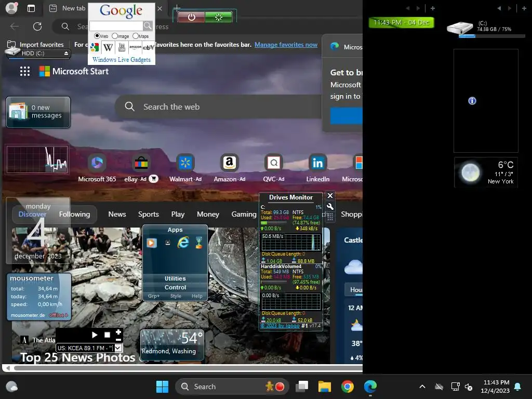Expand the Control group in launcher gadget

(x=175, y=287)
